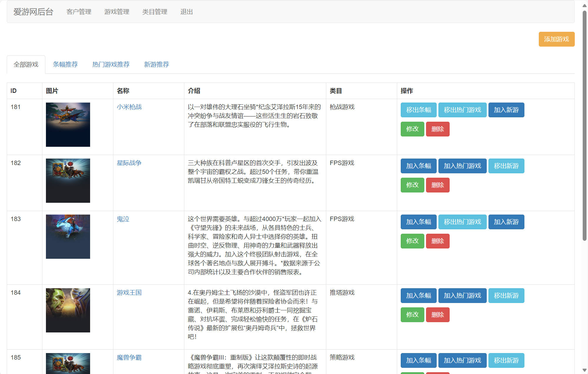Image resolution: width=588 pixels, height=374 pixels.
Task: Open the 小米枪战 game link
Action: [129, 107]
